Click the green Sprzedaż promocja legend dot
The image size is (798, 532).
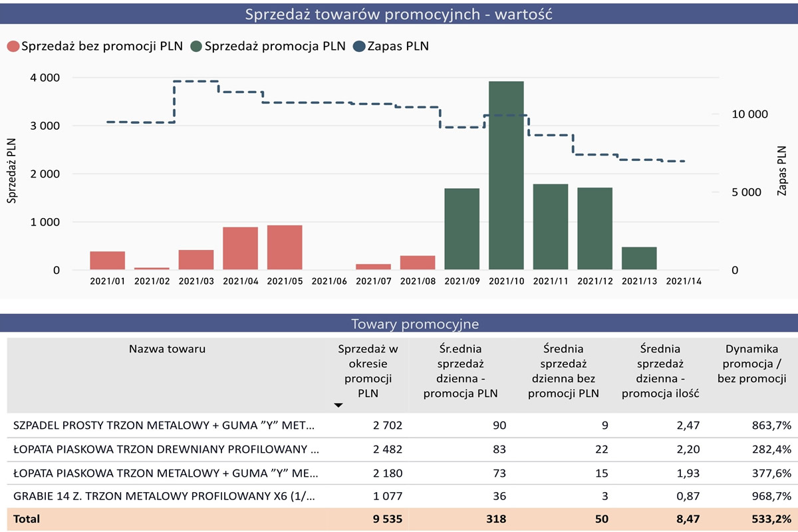coord(196,46)
